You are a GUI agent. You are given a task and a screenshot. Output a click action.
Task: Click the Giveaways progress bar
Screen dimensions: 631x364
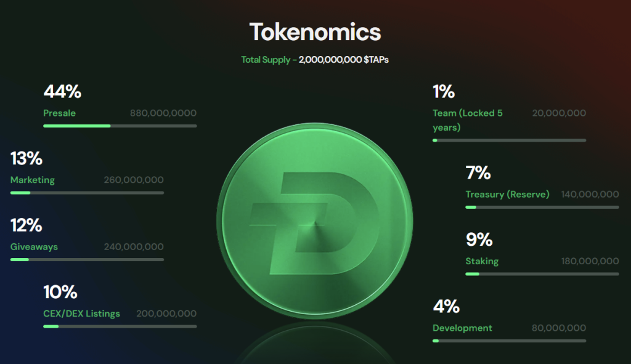[87, 259]
